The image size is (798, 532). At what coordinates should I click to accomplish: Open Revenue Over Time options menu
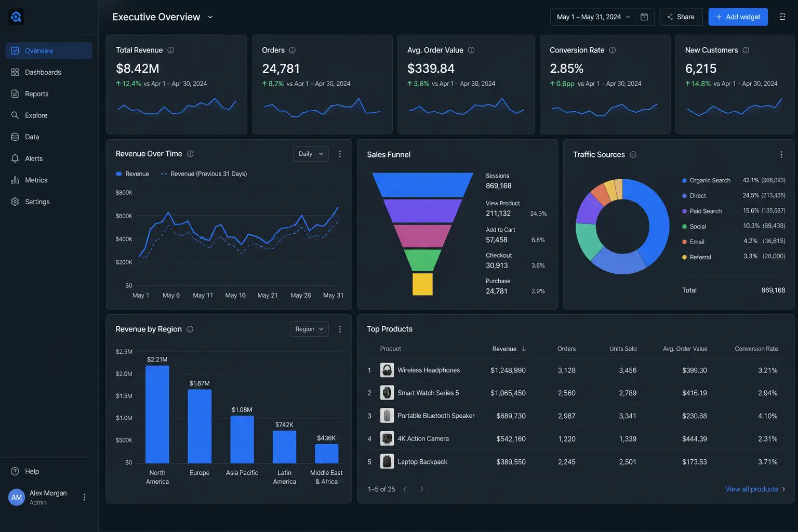tap(340, 154)
